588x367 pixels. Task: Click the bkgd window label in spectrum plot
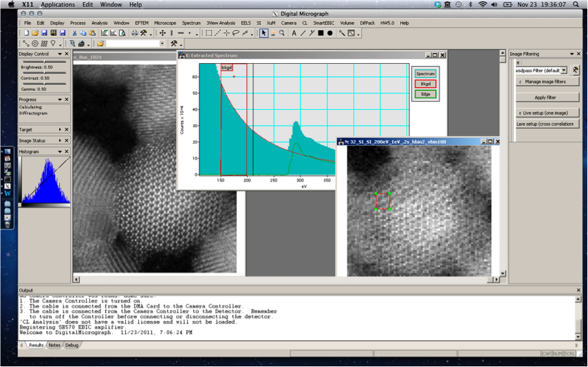pyautogui.click(x=226, y=67)
